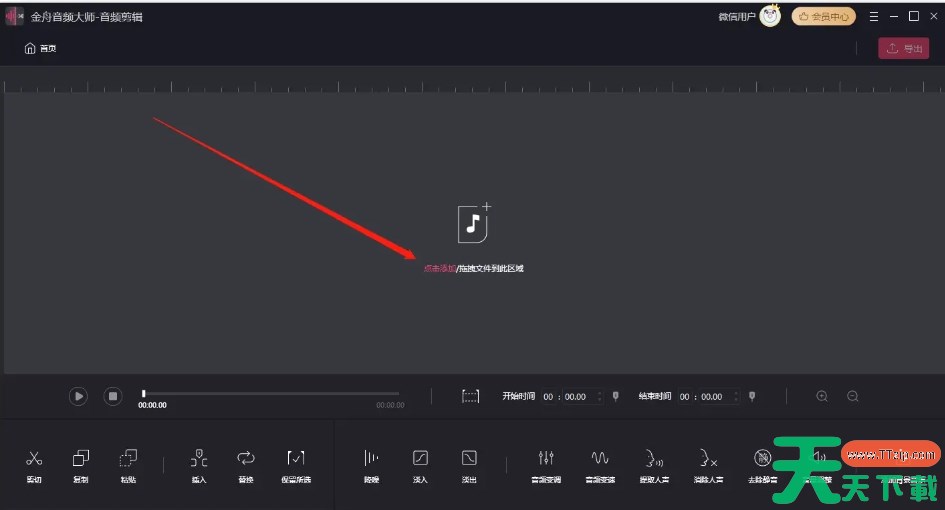Click the 点击添加 link to add file
The image size is (945, 510).
coord(439,268)
